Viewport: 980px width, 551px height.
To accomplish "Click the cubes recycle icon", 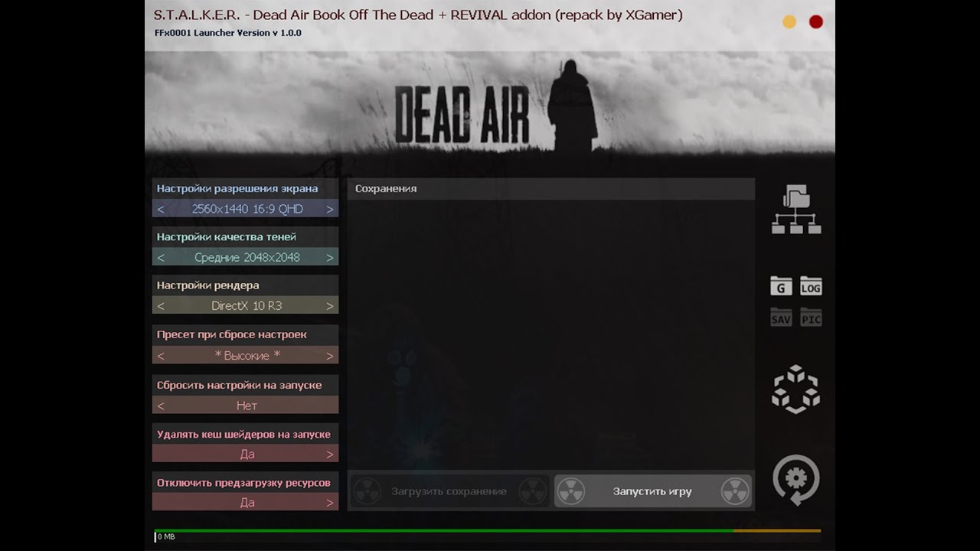I will tap(796, 389).
